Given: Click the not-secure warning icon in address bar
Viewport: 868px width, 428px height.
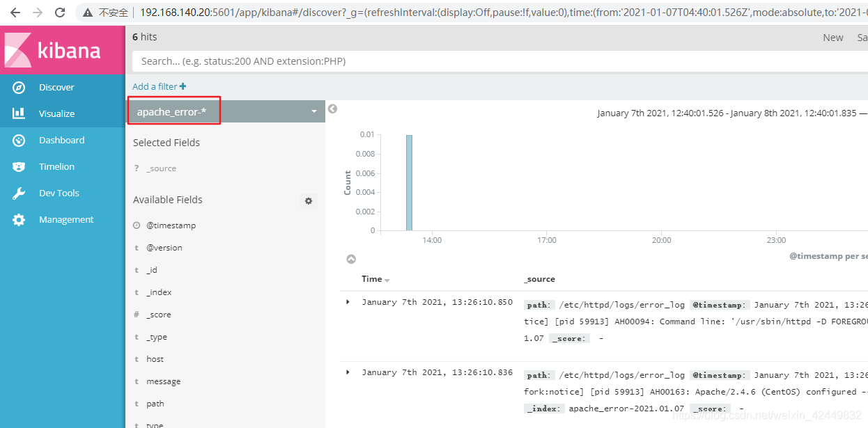Looking at the screenshot, I should tap(88, 13).
